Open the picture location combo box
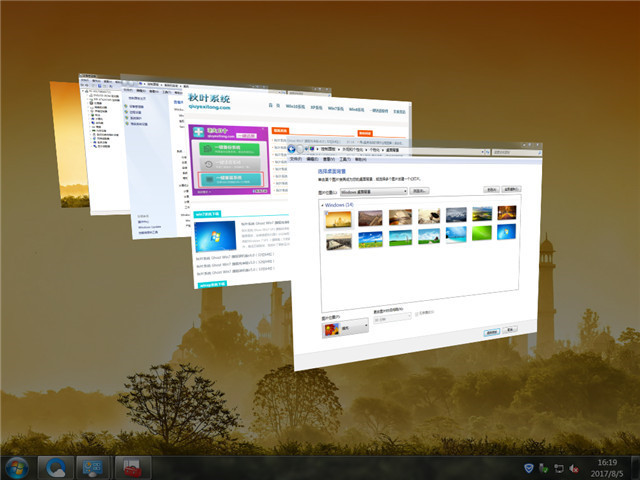The height and width of the screenshot is (480, 640). [x=373, y=191]
